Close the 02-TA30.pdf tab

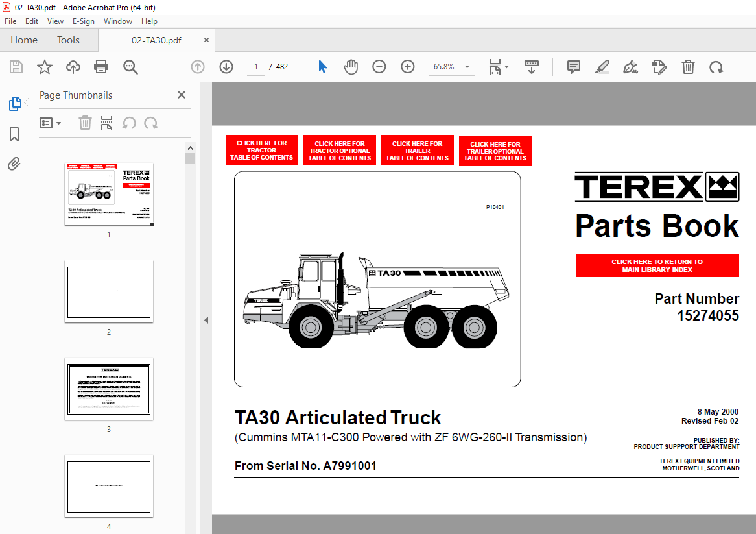click(x=206, y=40)
